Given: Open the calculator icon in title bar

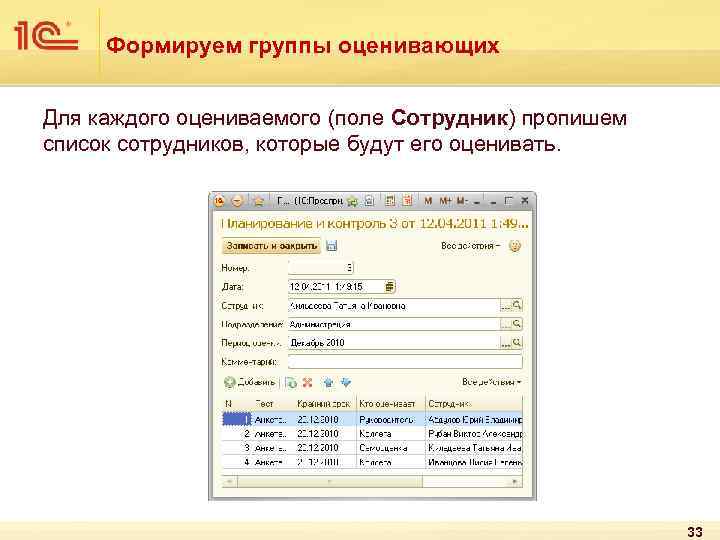Looking at the screenshot, I should (x=390, y=201).
